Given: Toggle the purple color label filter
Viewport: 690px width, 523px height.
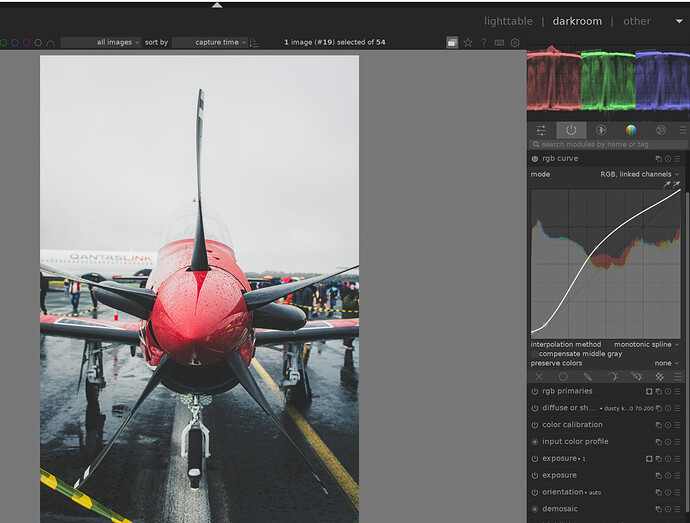Looking at the screenshot, I should 26,43.
